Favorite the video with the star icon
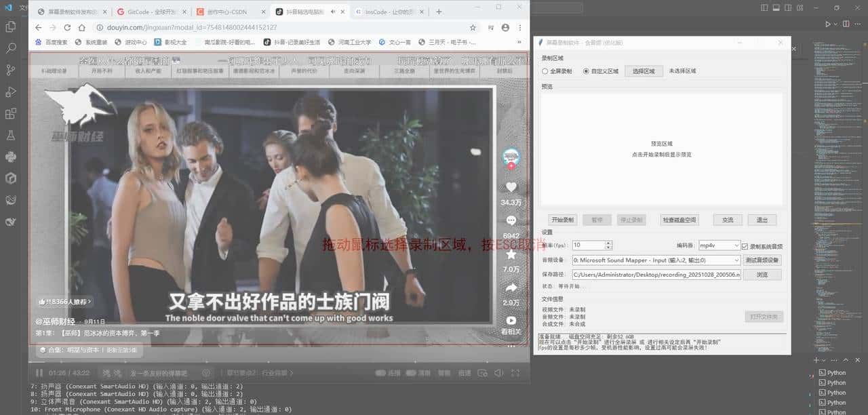The height and width of the screenshot is (415, 868). point(511,254)
